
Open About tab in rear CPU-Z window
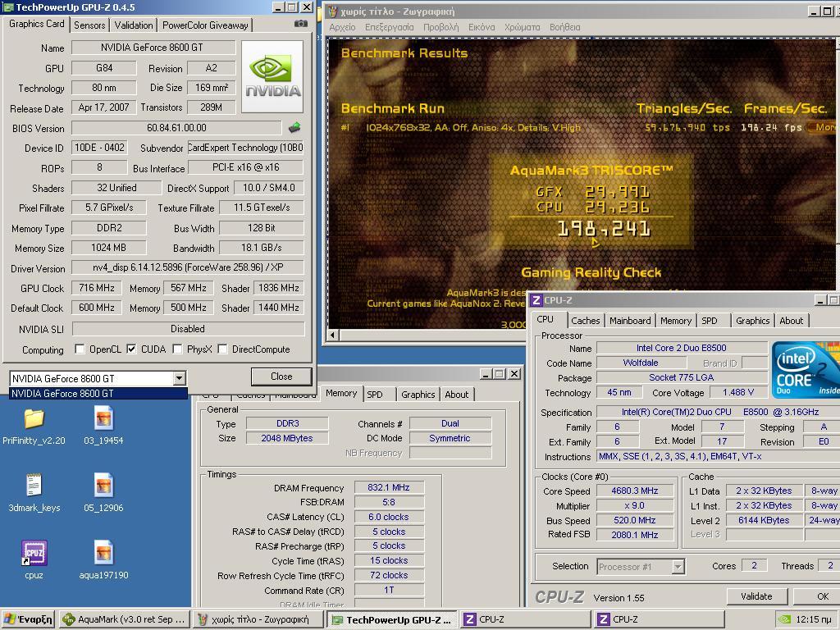[x=456, y=395]
